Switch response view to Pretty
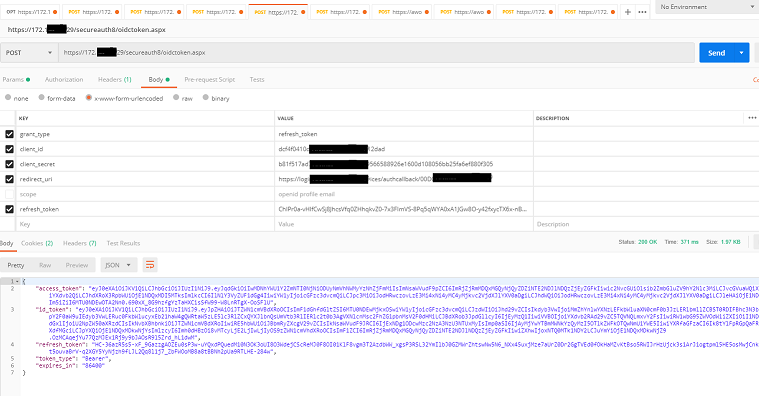 pos(16,265)
